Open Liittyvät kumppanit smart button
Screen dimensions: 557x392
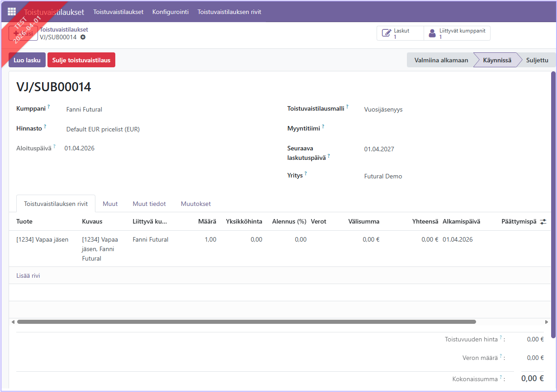click(457, 33)
